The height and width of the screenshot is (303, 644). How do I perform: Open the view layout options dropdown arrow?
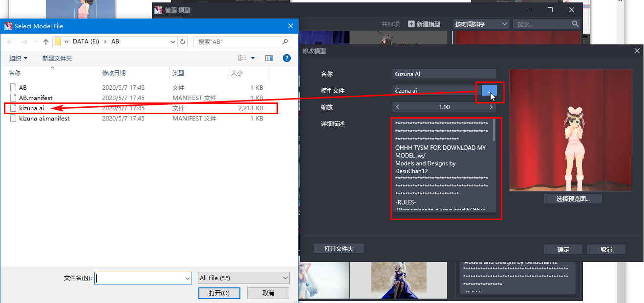tap(252, 58)
